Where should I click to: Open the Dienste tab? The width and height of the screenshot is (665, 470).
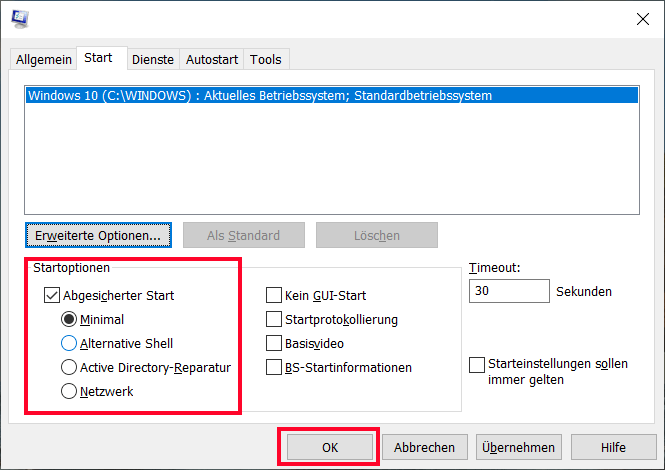click(153, 59)
